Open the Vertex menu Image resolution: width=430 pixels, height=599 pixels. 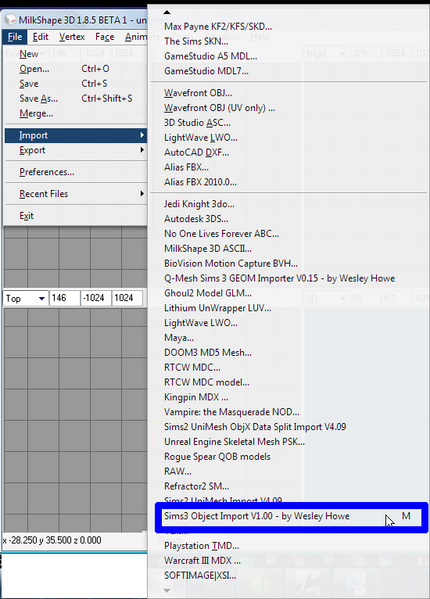pos(72,37)
